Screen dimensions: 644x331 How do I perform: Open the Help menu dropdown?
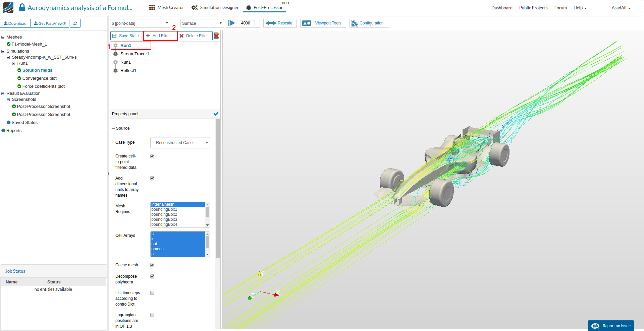coord(580,8)
